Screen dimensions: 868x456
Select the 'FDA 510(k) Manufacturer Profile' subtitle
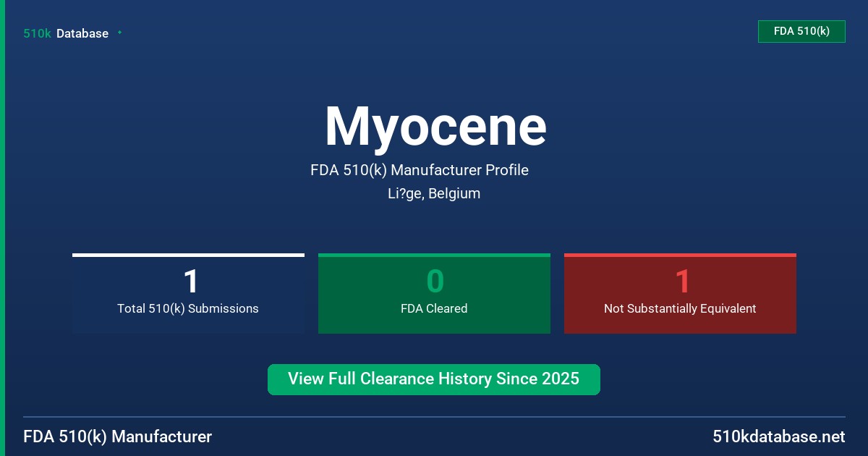click(x=420, y=170)
